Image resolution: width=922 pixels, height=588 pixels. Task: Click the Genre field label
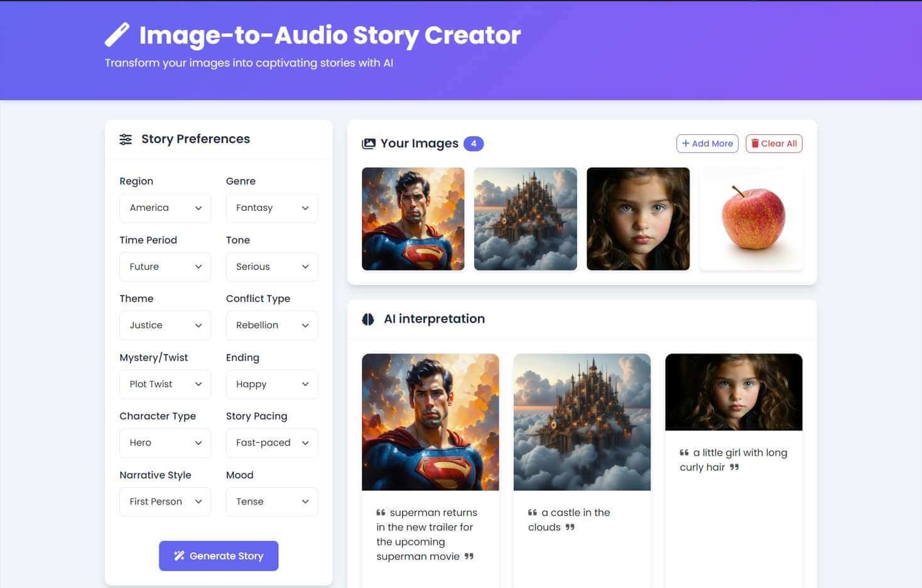pyautogui.click(x=241, y=181)
